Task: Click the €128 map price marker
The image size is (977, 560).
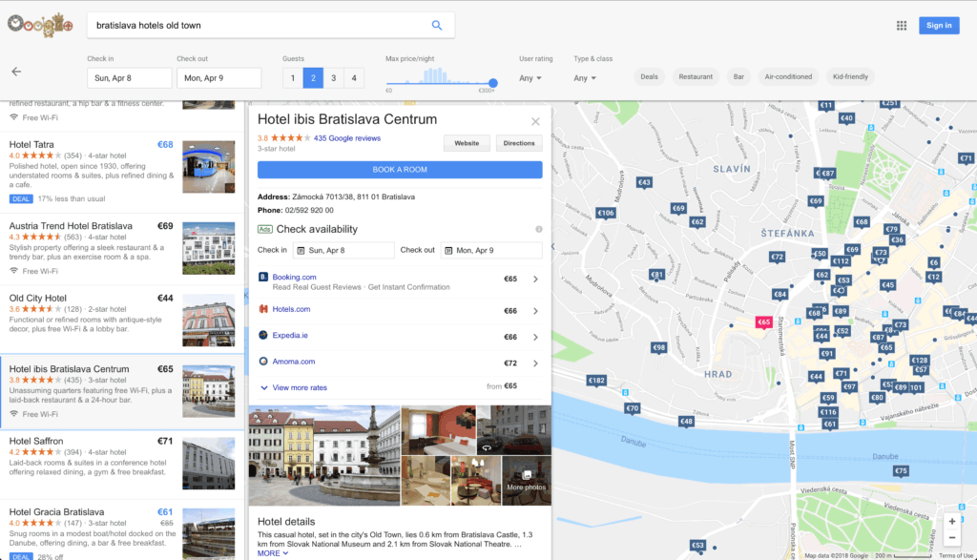Action: tap(920, 360)
